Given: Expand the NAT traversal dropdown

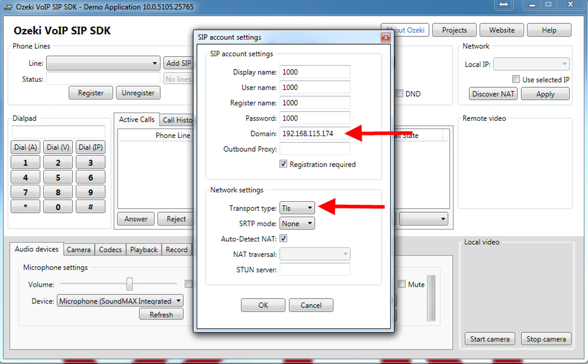Looking at the screenshot, I should coord(315,254).
